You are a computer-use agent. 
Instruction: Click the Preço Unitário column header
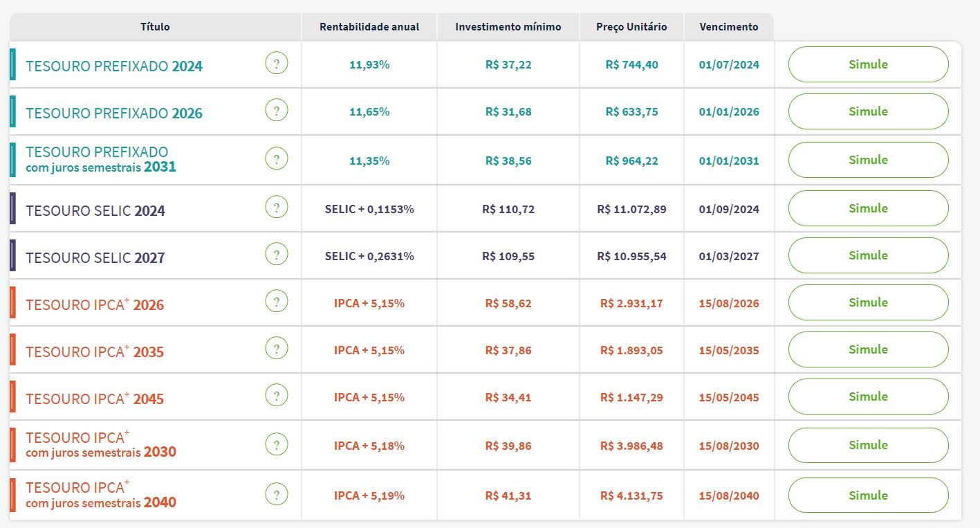[x=631, y=27]
